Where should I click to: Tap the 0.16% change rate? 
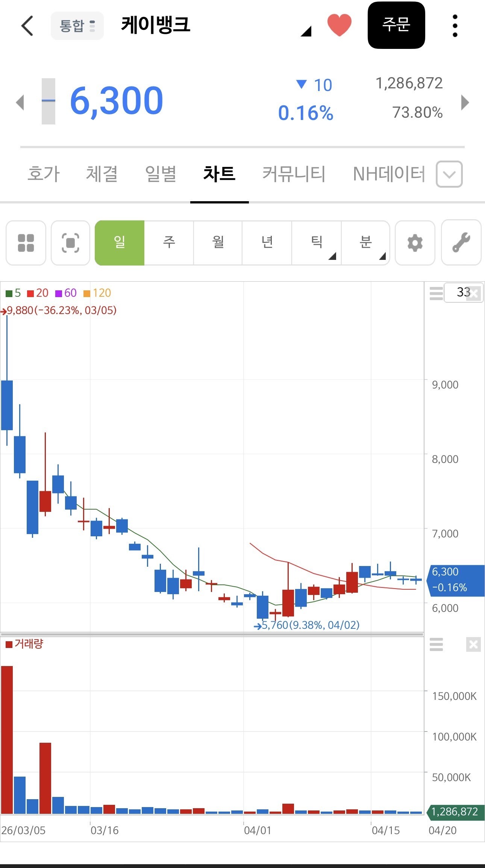pyautogui.click(x=306, y=113)
